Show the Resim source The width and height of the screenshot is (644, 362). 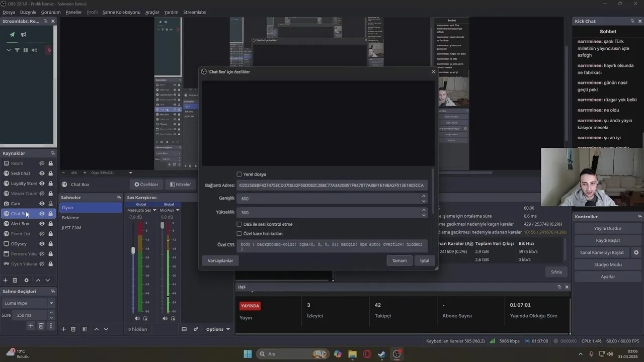click(x=42, y=163)
